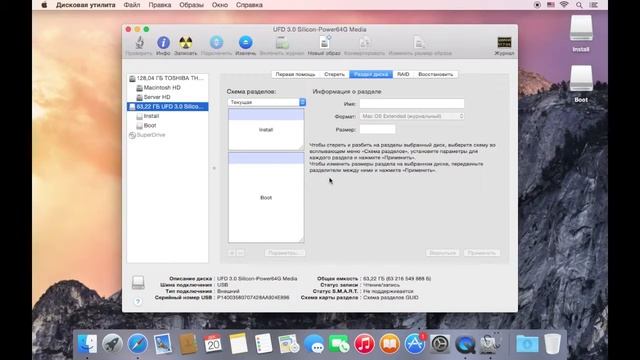Click the Применить button
Image resolution: width=640 pixels, height=360 pixels.
482,253
